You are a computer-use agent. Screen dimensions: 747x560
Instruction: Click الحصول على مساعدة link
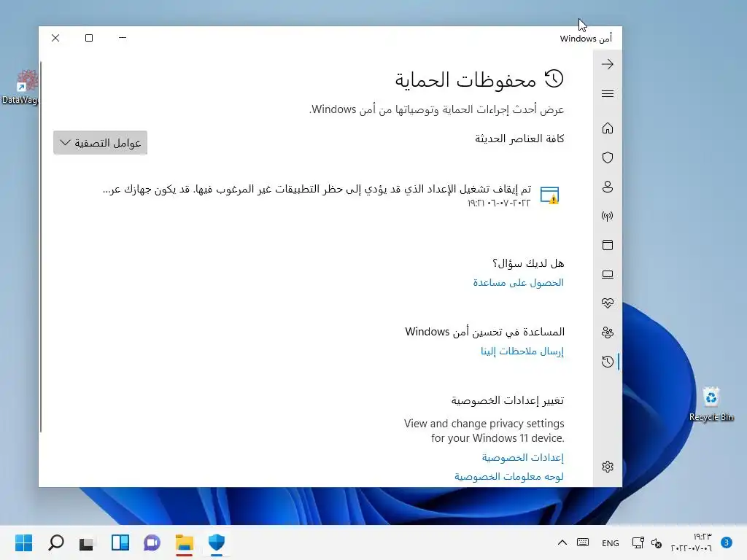coord(519,283)
